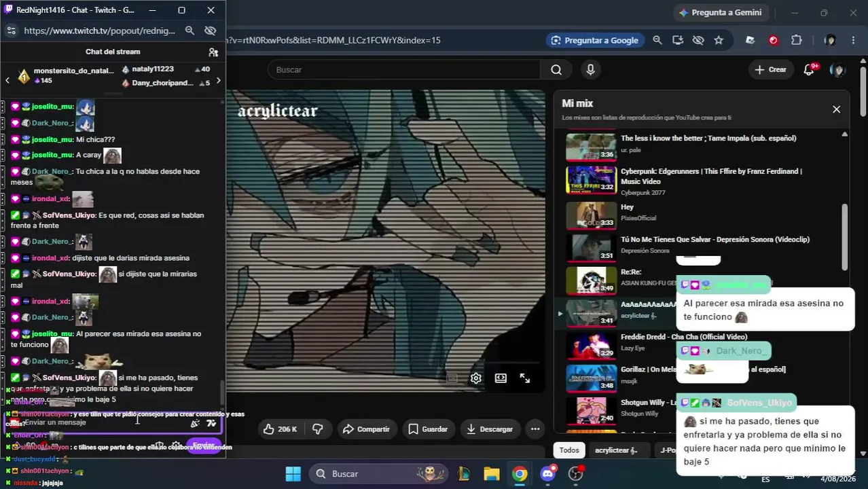Play the Gorillaz playlist thumbnail
868x489 pixels.
(592, 378)
